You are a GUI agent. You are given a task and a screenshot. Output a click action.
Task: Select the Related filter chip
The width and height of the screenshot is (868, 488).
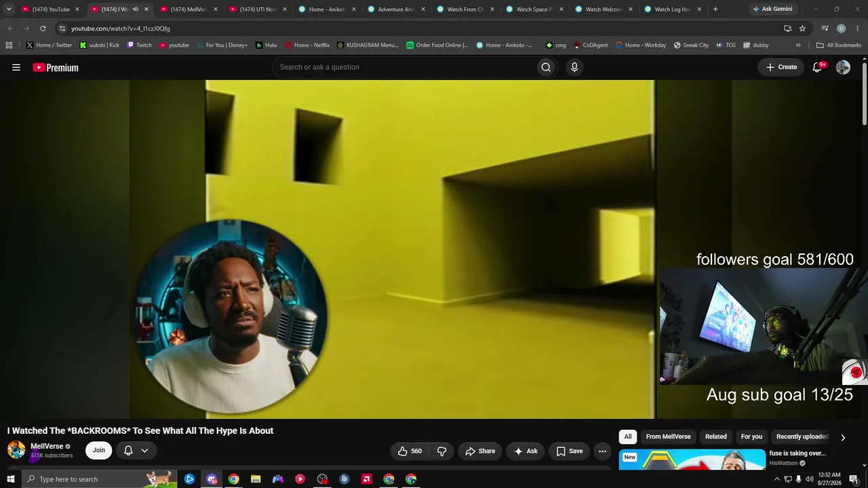715,437
